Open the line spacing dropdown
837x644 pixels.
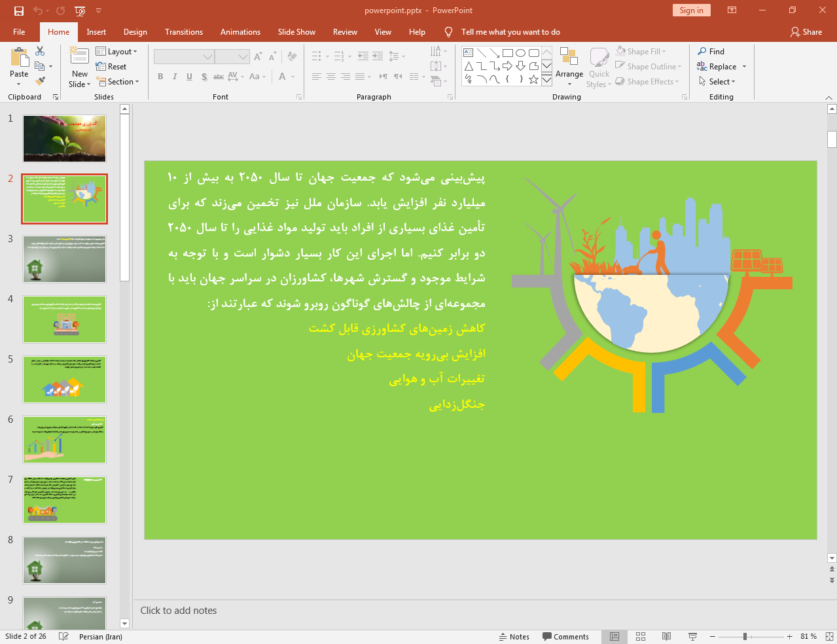397,56
